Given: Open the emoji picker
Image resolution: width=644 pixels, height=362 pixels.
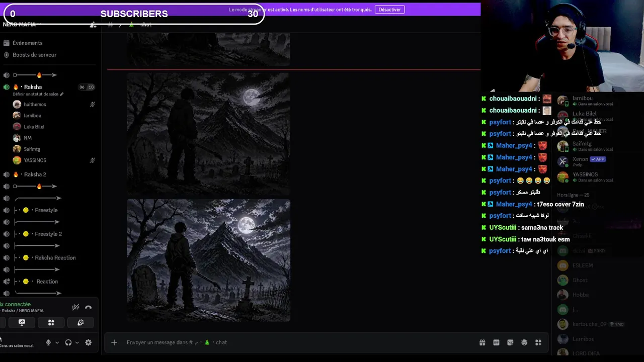Looking at the screenshot, I should (524, 342).
